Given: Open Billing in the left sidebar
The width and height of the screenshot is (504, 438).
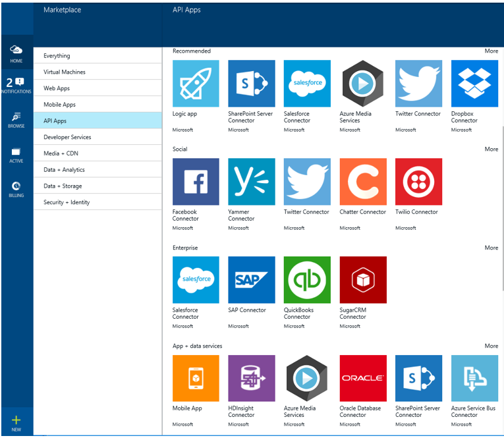Looking at the screenshot, I should coord(16,190).
